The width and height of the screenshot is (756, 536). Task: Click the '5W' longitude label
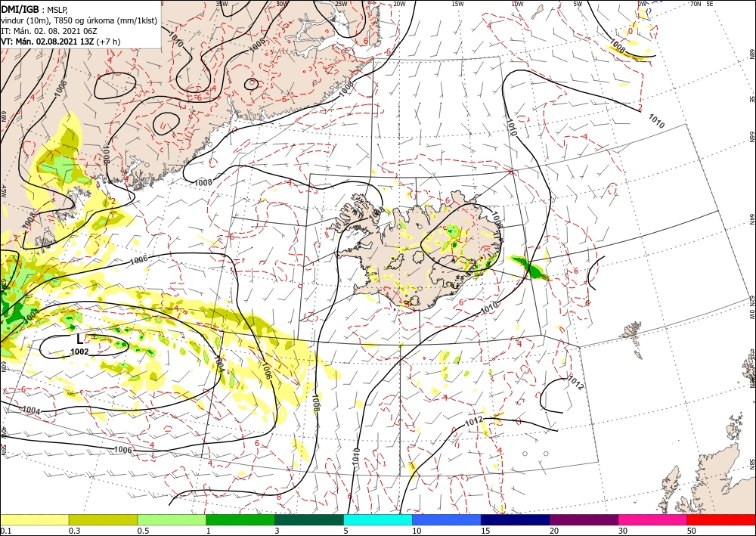[578, 4]
